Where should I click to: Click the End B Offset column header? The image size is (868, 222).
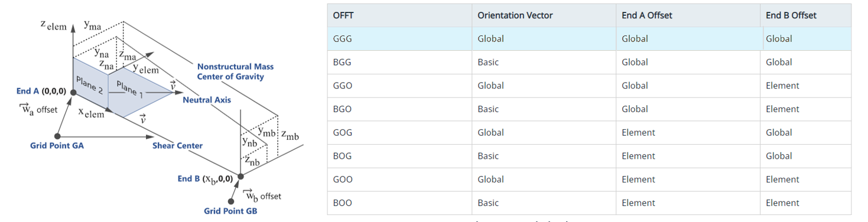(x=791, y=15)
